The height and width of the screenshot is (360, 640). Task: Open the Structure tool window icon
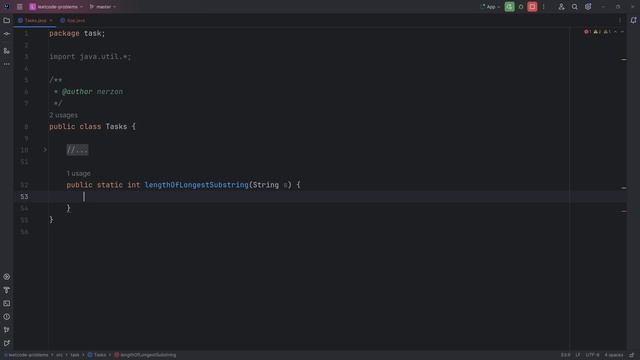click(x=7, y=51)
